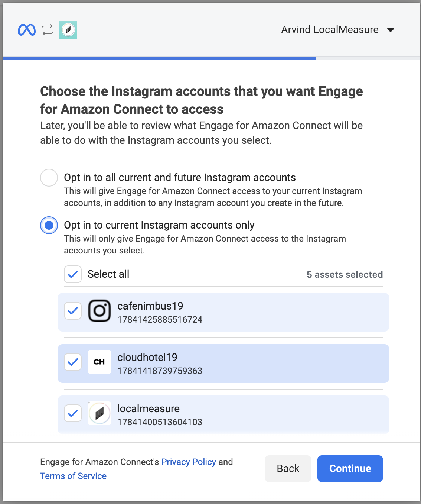The height and width of the screenshot is (504, 421).
Task: Click the Arvind LocalMeasure account name
Action: point(330,30)
